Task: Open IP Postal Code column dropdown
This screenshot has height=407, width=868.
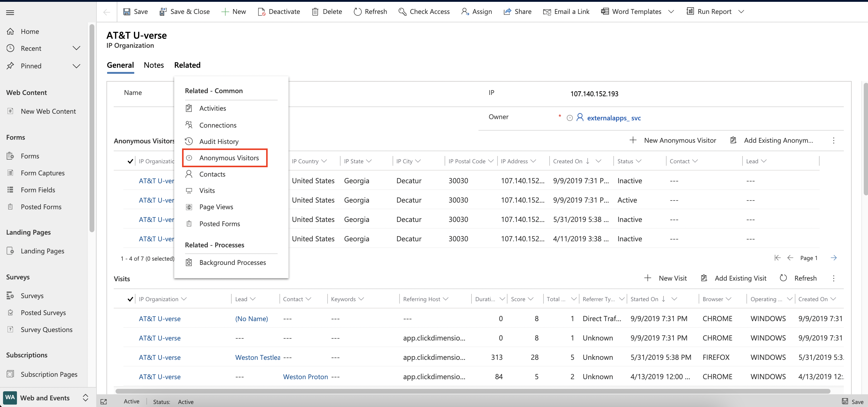Action: coord(491,161)
